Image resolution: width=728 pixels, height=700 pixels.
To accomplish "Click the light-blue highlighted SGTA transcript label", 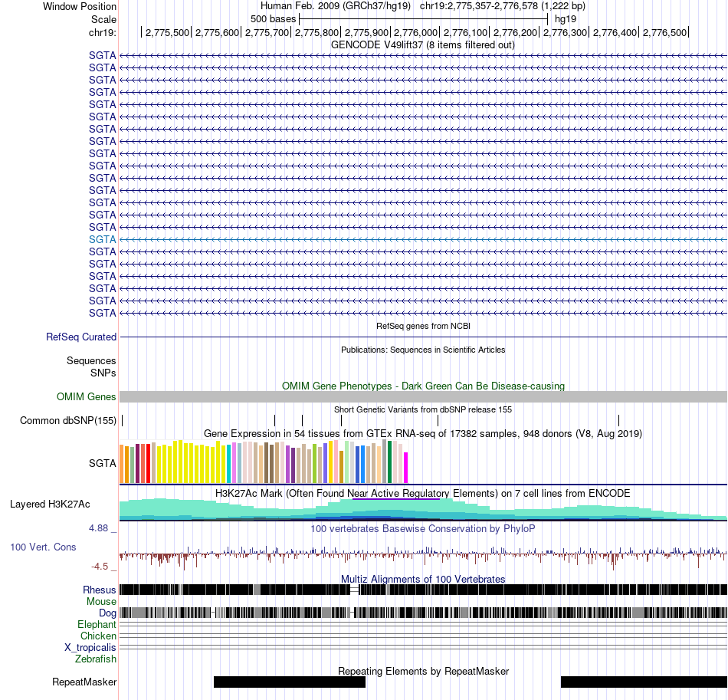I will 102,239.
